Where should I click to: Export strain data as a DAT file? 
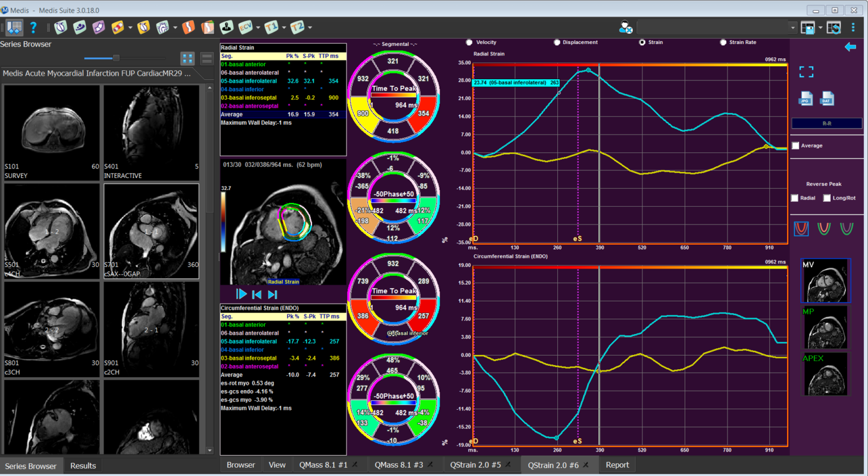(827, 99)
